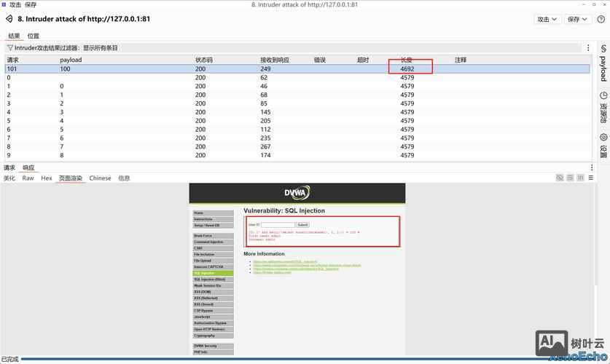Select request 1 row with payload 0
610x364 pixels.
297,86
